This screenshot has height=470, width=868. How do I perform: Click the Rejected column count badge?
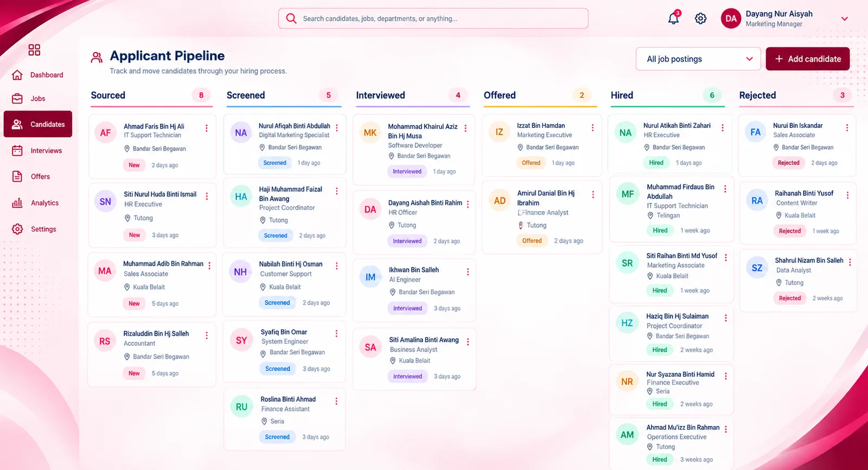coord(843,95)
